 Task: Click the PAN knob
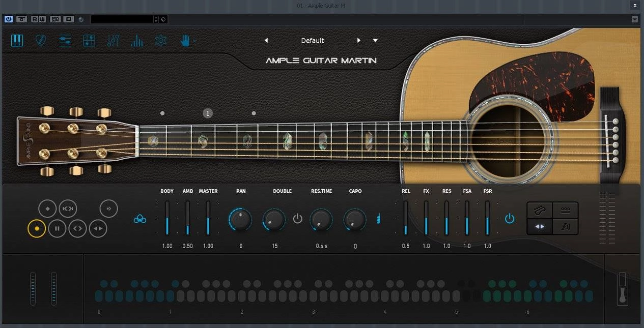[240, 220]
